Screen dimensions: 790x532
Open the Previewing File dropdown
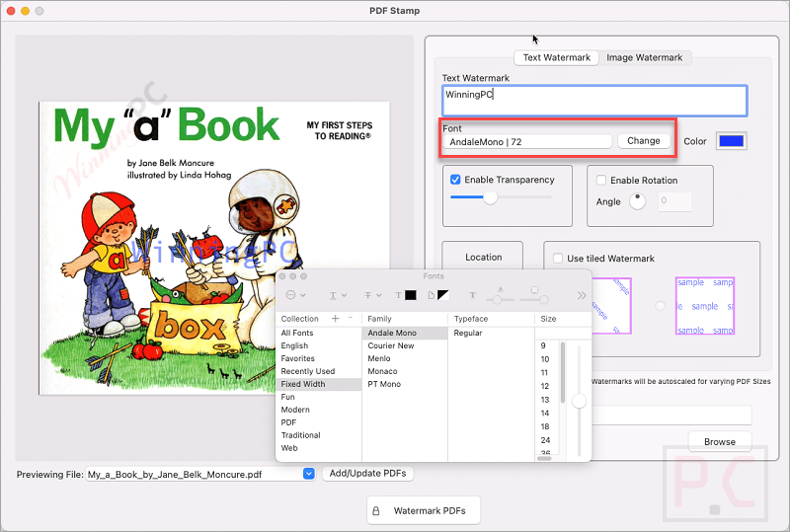click(309, 474)
